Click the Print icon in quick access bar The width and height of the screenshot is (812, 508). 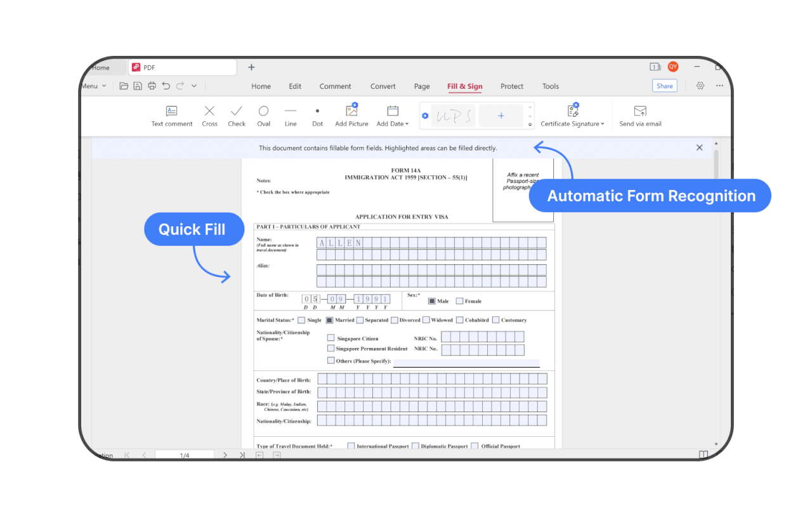[x=152, y=85]
